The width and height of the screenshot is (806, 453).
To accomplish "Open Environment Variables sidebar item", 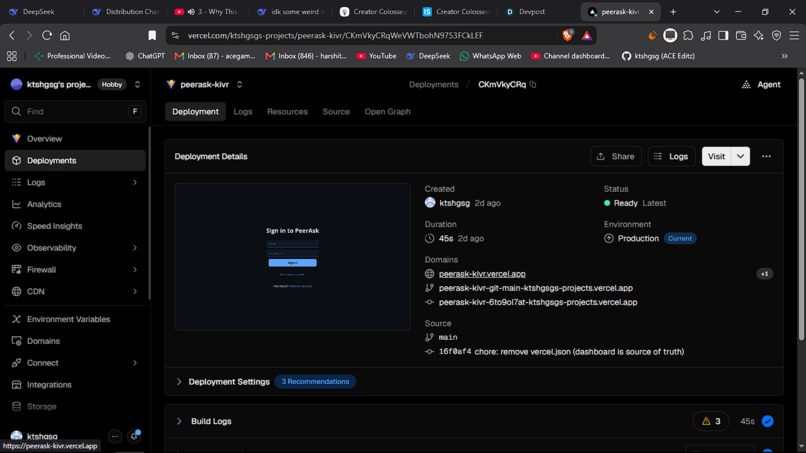I will click(75, 319).
